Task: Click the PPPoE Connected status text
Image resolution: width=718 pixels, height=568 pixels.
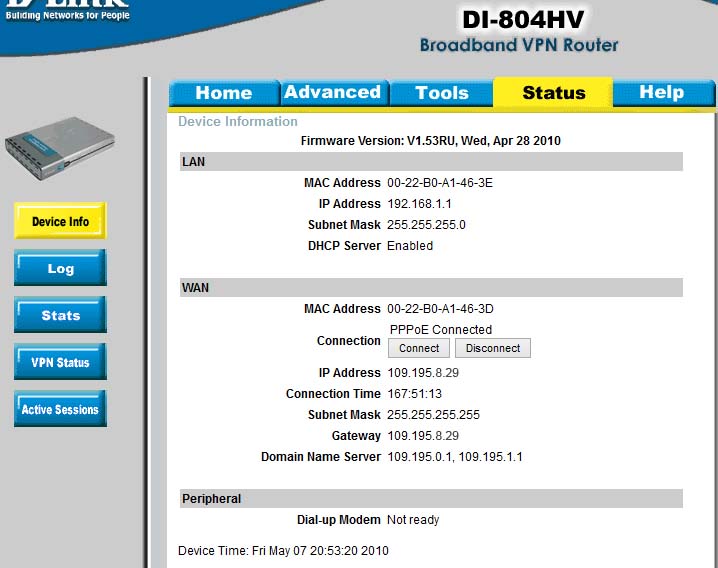Action: click(x=441, y=330)
